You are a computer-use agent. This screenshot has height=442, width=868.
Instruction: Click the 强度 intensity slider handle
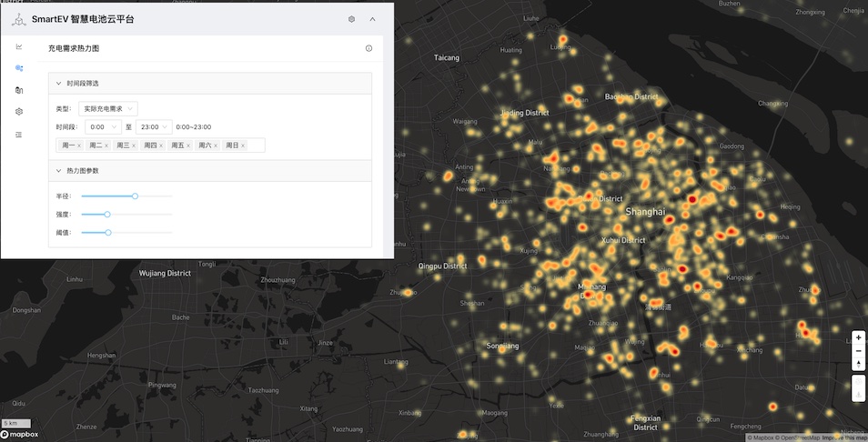click(x=107, y=215)
